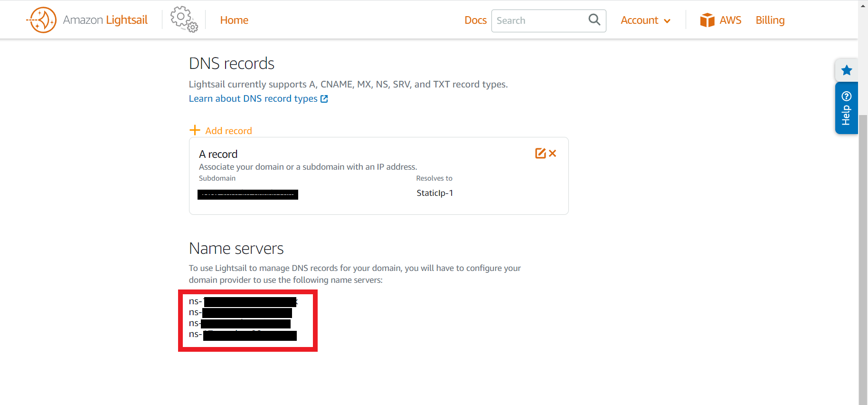Click the Amazon Lightsail wordmark text
The image size is (868, 405).
point(105,20)
